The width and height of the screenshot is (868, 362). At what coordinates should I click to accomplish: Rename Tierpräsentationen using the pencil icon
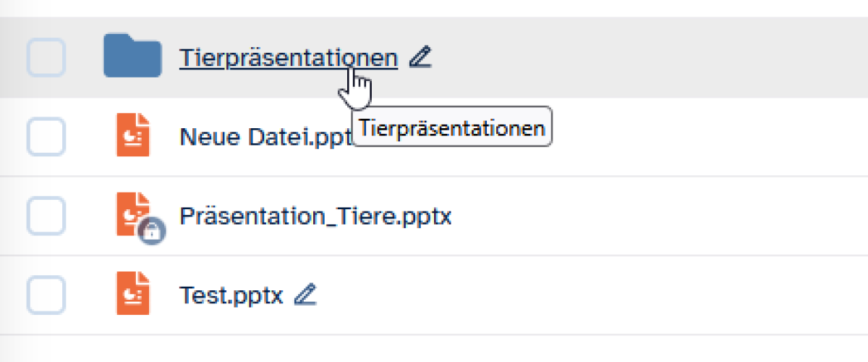(x=420, y=57)
